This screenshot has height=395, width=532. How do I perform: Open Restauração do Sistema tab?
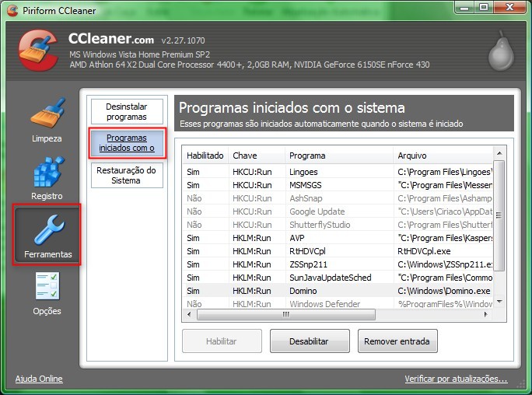pos(127,175)
